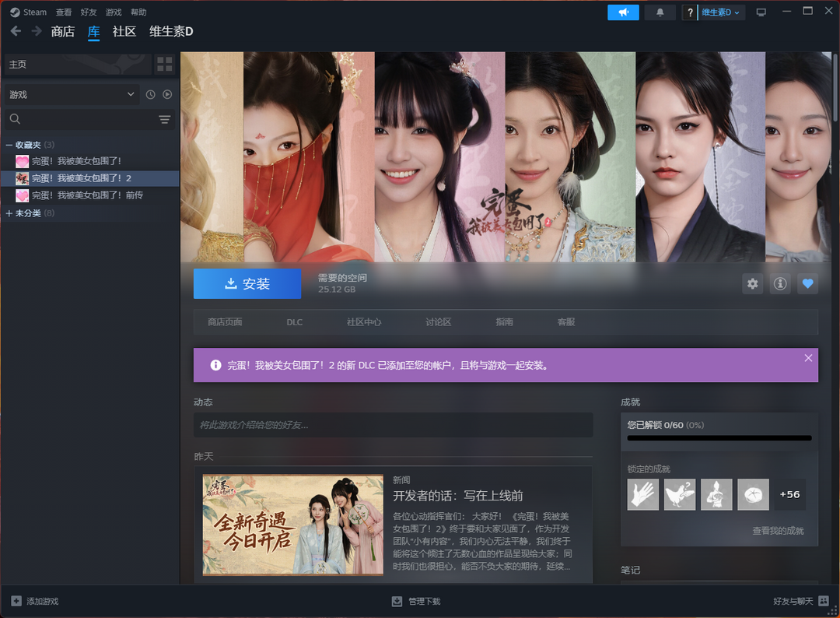Open the news thumbnail 全新奇遇今日开启
The height and width of the screenshot is (618, 840).
coord(293,525)
